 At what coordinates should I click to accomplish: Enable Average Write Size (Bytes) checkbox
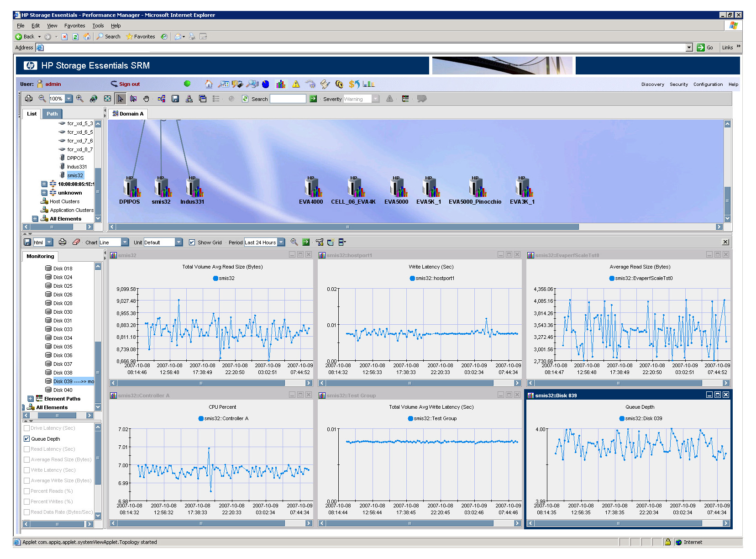(x=26, y=480)
